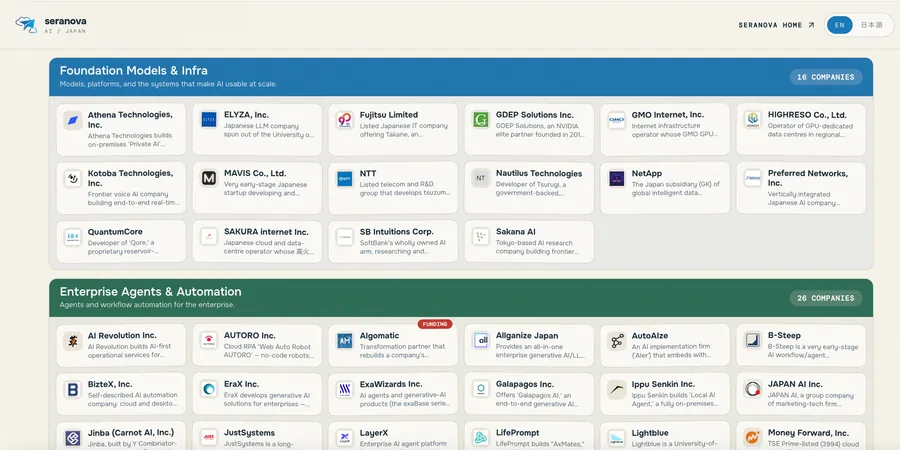900x450 pixels.
Task: Click the MAVIS Co. black M logo
Action: 209,179
